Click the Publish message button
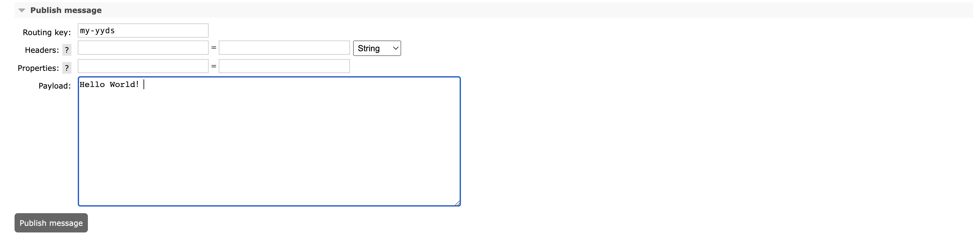 pyautogui.click(x=51, y=223)
